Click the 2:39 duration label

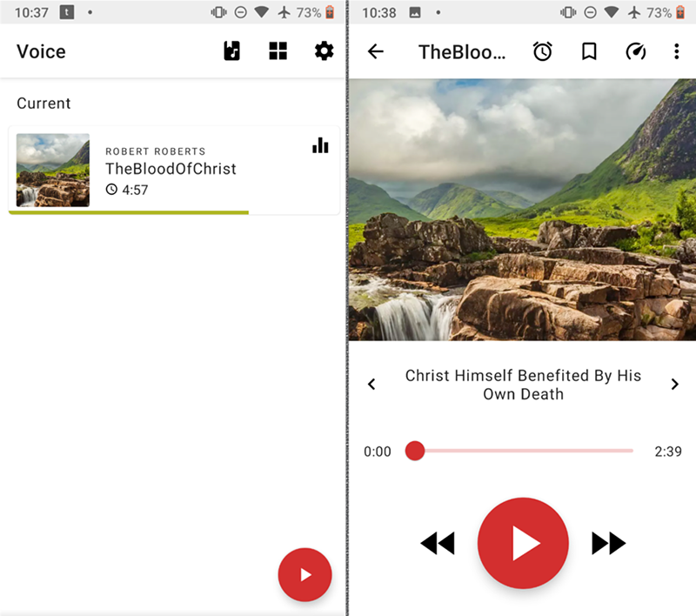[668, 452]
